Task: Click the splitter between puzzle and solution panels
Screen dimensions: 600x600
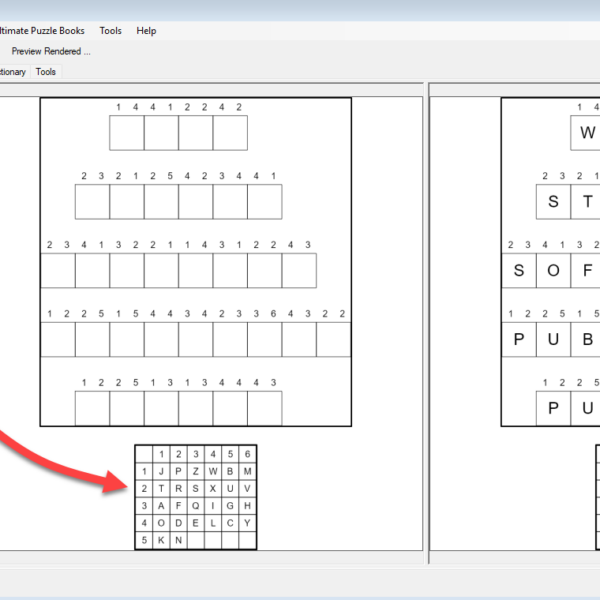Action: tap(426, 320)
